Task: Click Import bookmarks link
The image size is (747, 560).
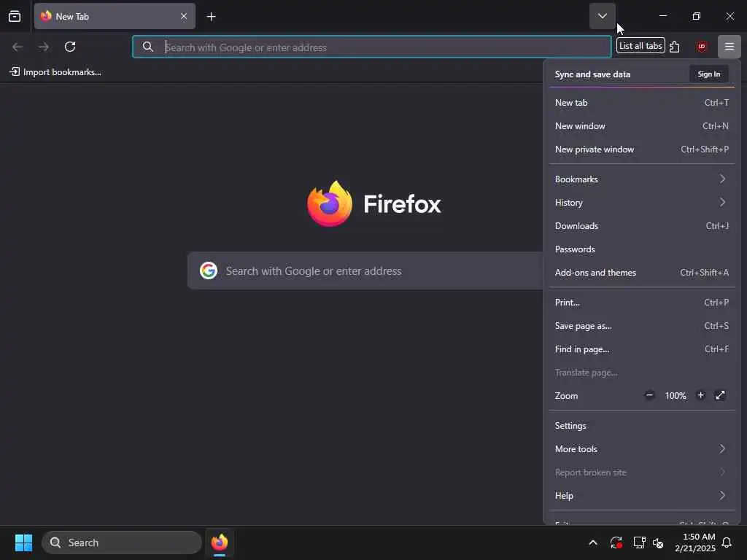Action: [55, 72]
